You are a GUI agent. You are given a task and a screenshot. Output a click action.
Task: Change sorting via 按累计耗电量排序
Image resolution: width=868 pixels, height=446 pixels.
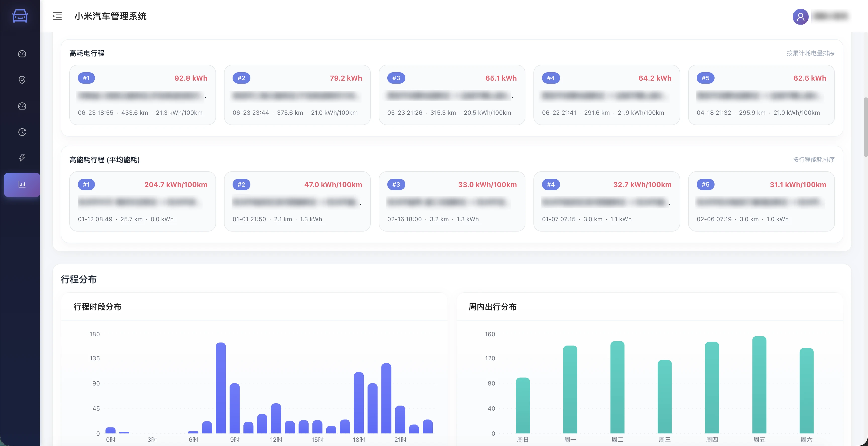[x=810, y=53]
